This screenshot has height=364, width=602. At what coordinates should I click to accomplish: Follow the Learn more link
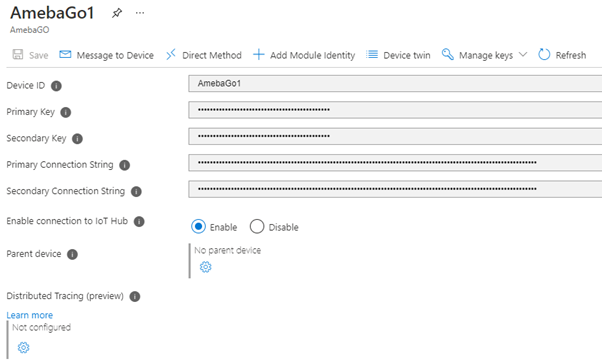(x=30, y=315)
